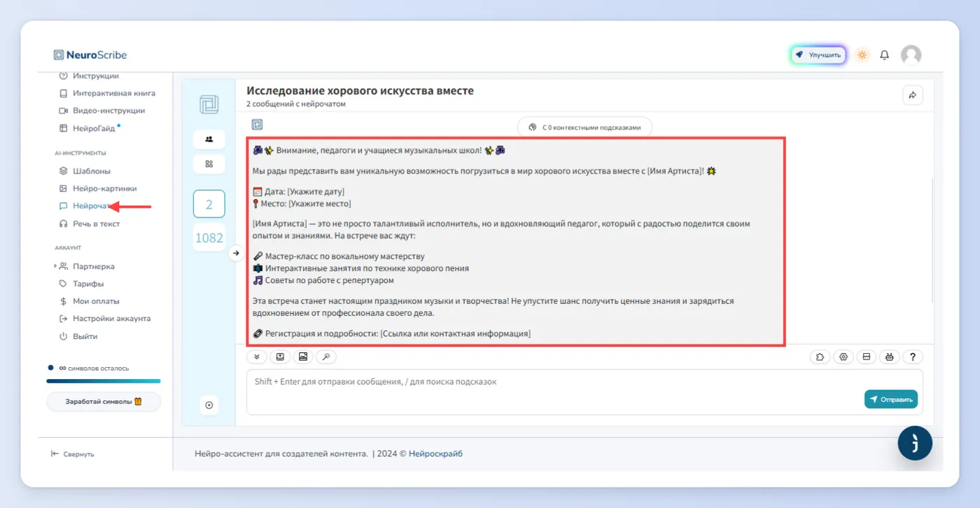Click Заработай символы button
The width and height of the screenshot is (980, 508).
click(104, 401)
